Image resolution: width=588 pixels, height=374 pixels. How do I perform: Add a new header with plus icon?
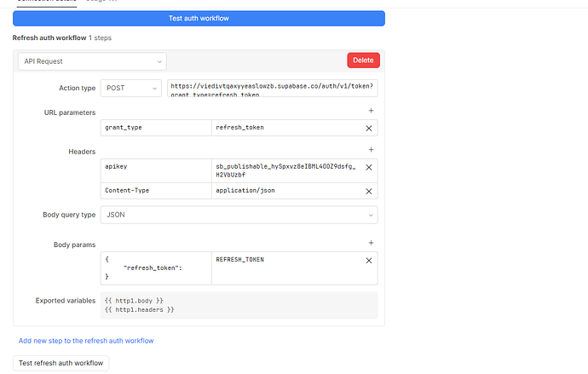click(370, 151)
